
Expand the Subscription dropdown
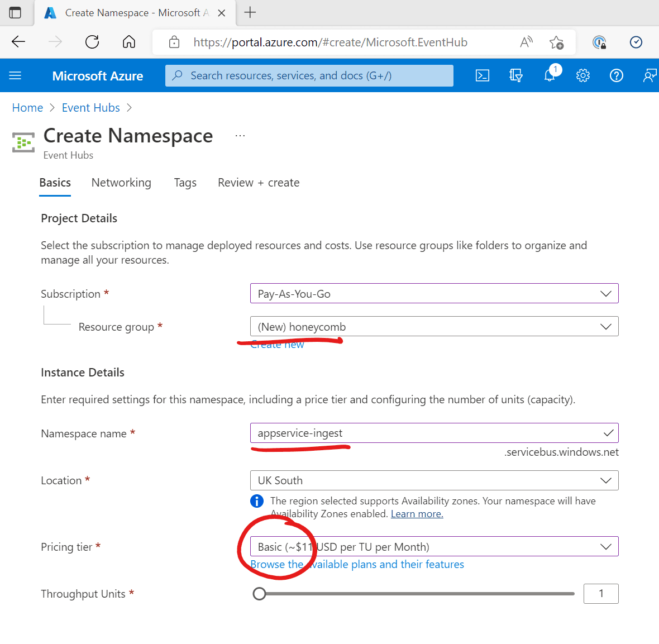(x=434, y=294)
